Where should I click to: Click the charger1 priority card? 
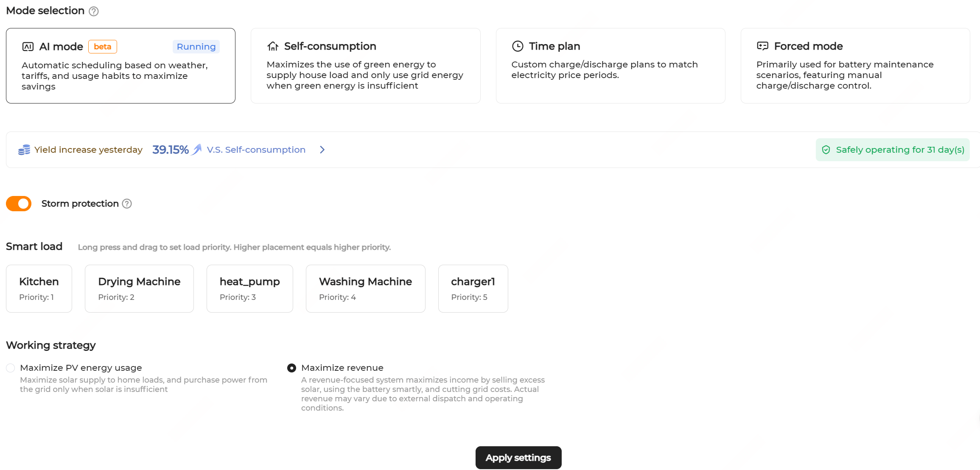point(473,288)
